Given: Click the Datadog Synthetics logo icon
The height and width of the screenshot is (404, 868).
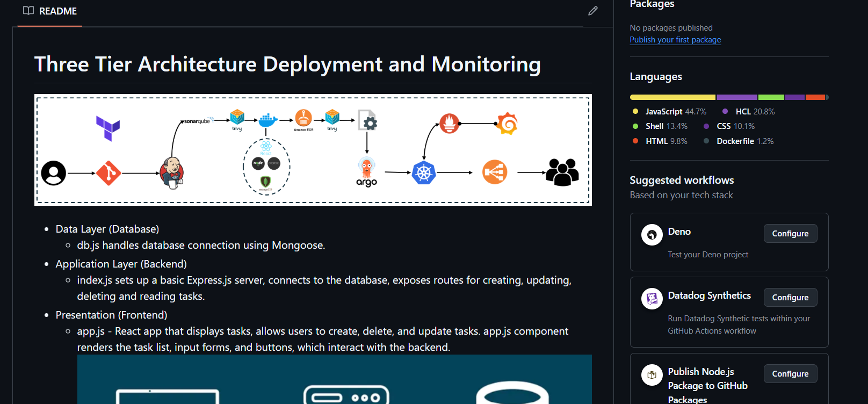Looking at the screenshot, I should [652, 299].
